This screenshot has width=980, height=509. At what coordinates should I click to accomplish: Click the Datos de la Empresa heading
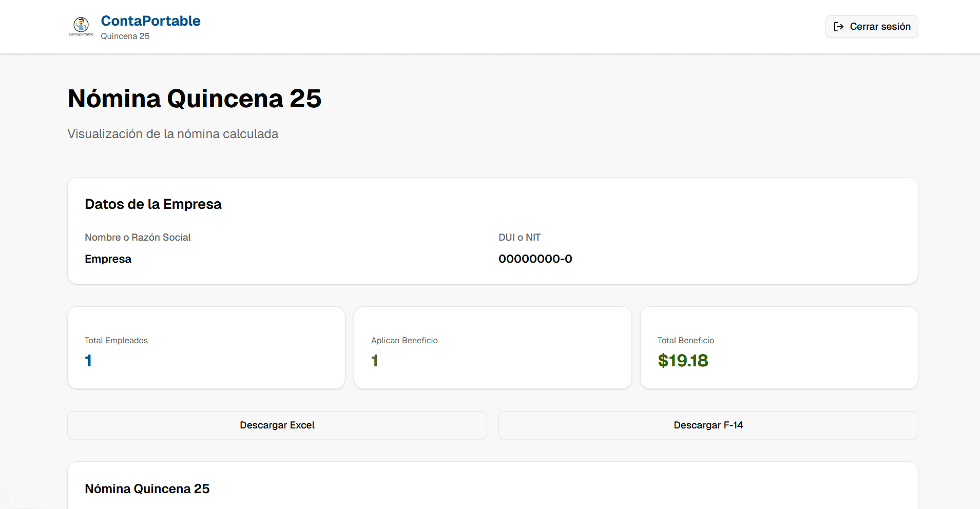click(153, 204)
